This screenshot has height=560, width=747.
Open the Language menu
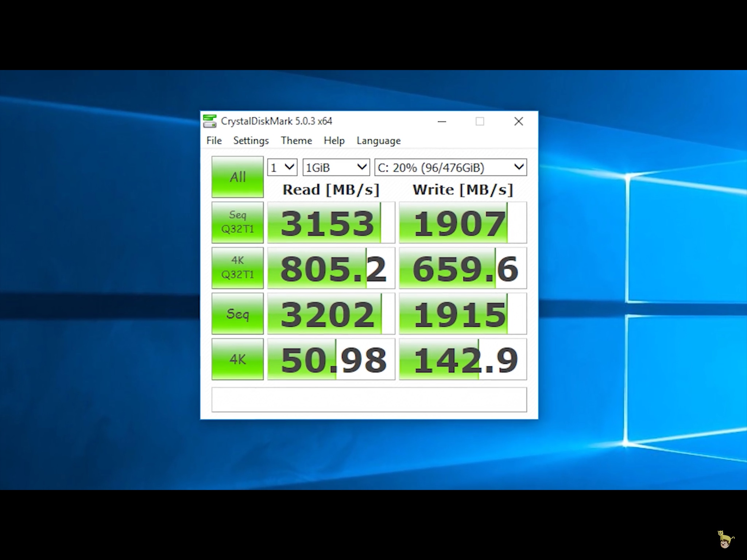[x=379, y=141]
